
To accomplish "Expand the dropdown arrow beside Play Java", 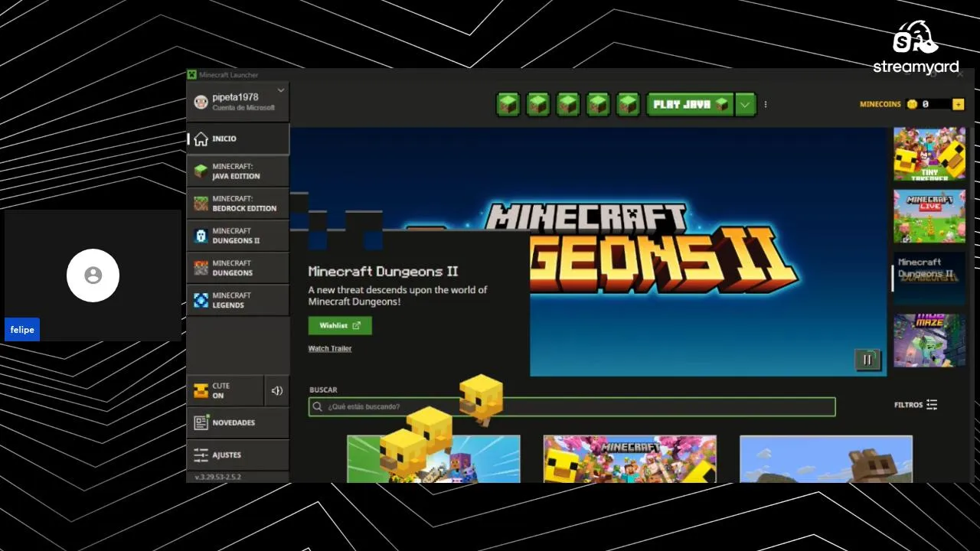I will click(746, 105).
